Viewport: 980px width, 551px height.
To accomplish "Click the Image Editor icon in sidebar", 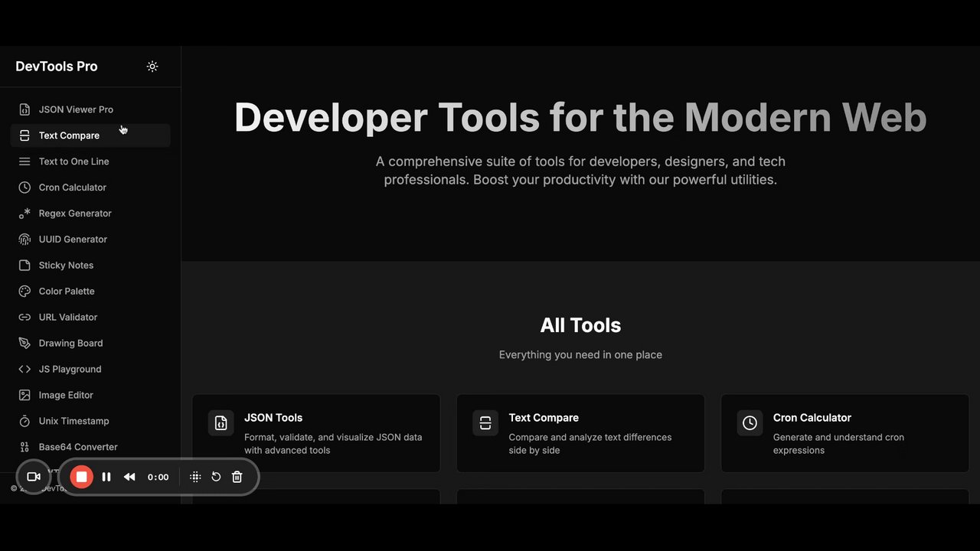I will pyautogui.click(x=24, y=396).
